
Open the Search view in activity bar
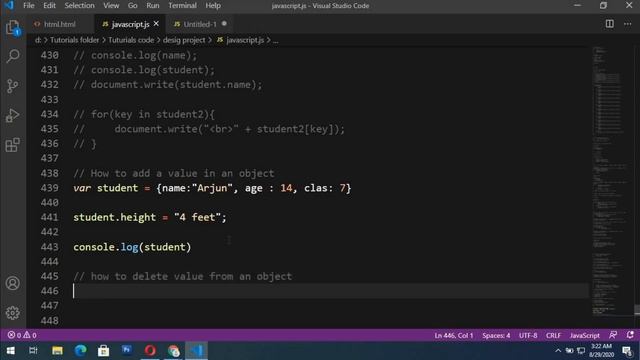[13, 56]
